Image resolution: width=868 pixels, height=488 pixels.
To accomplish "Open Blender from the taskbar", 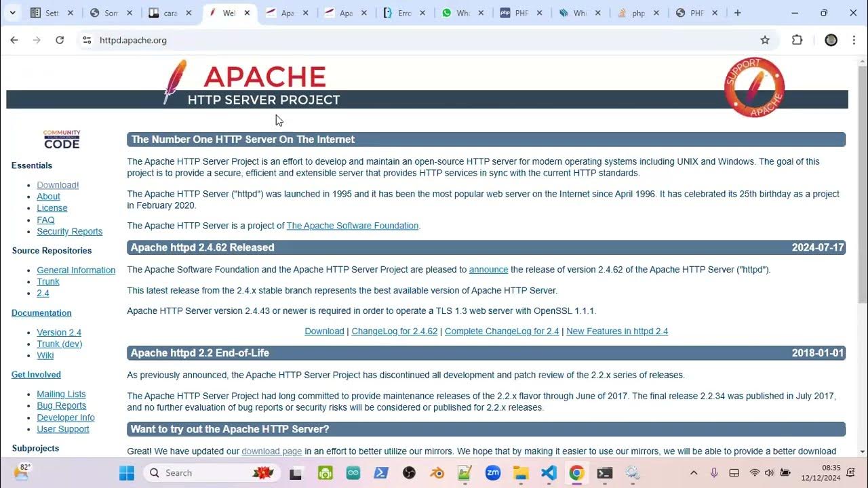I will pos(437,473).
